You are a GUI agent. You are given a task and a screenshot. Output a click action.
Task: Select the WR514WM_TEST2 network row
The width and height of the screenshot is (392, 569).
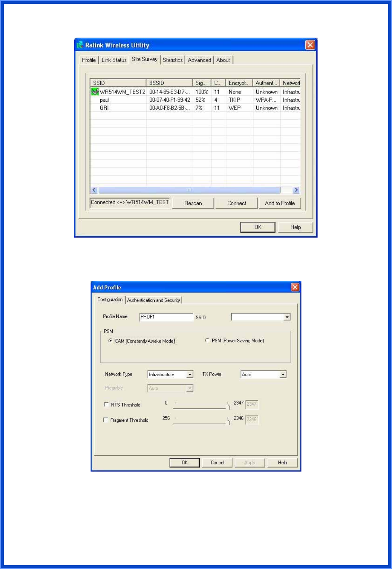tap(195, 92)
